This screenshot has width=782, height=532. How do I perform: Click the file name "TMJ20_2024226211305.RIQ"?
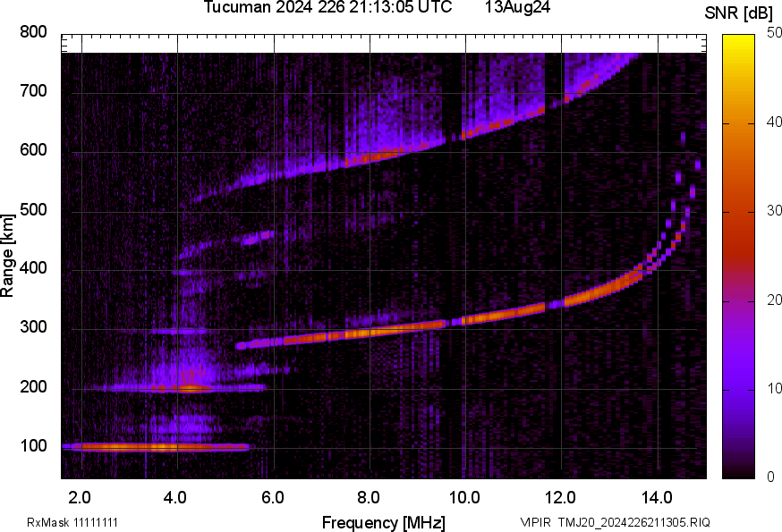pos(633,522)
